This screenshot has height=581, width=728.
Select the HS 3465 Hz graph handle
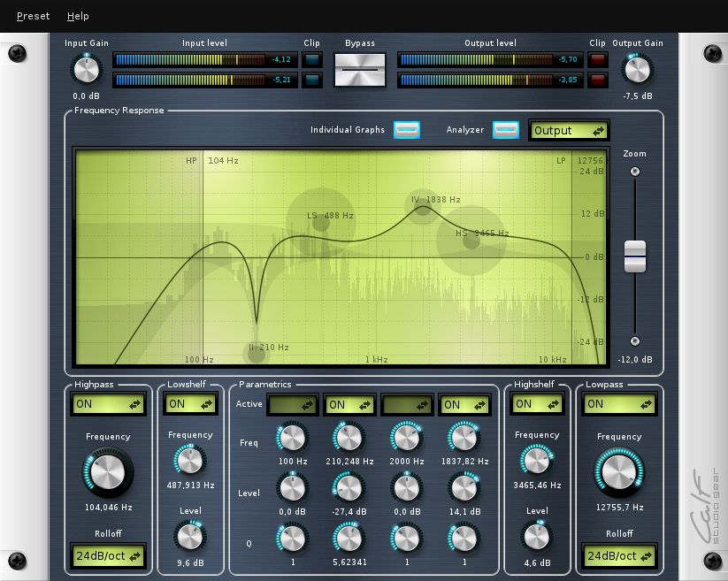471,240
